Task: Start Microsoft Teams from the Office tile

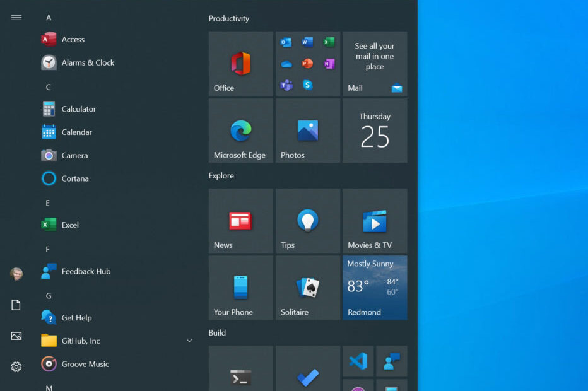Action: (285, 85)
